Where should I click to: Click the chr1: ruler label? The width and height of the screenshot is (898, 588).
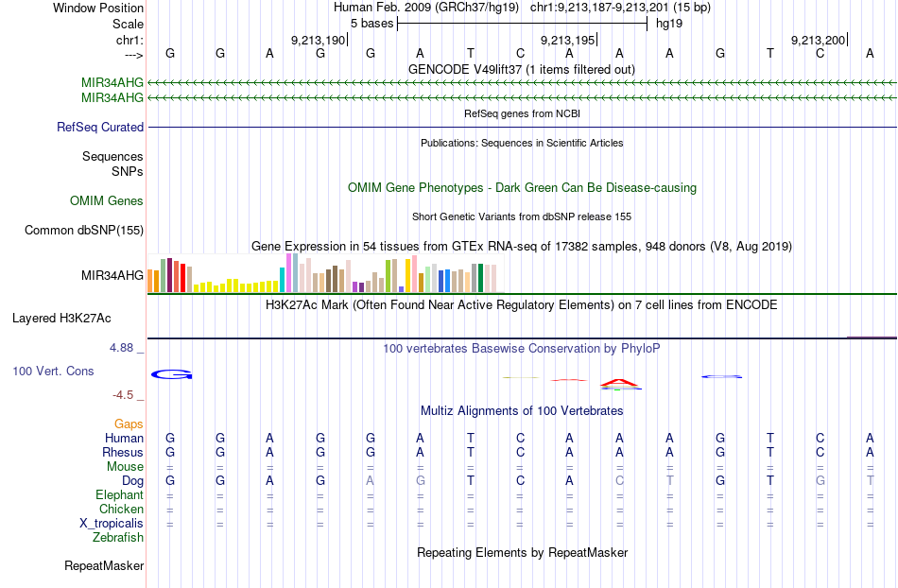(x=130, y=40)
